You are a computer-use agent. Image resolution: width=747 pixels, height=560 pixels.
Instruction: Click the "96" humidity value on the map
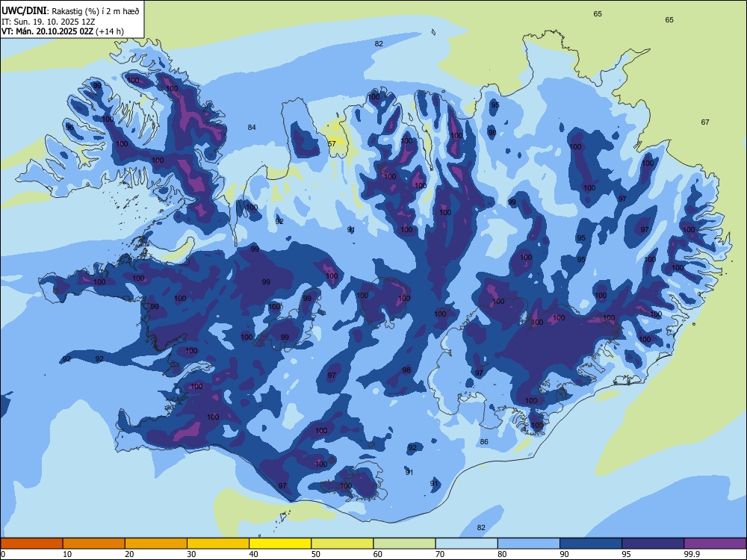[69, 127]
